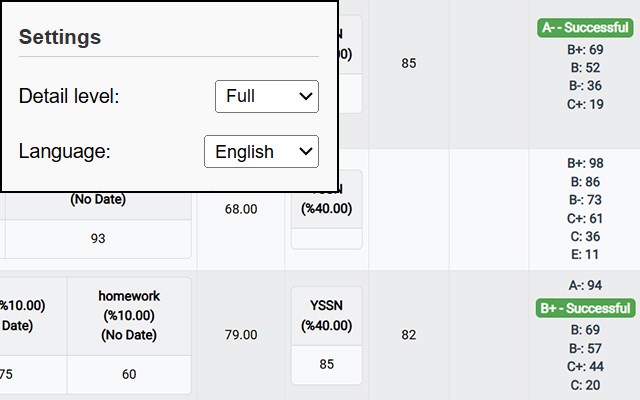Viewport: 640px width, 400px height.
Task: Click the YSSN score 85 cell
Action: coord(327,364)
